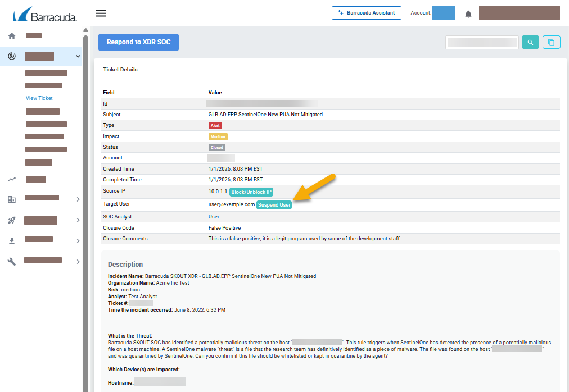The height and width of the screenshot is (392, 569).
Task: Click the Respond to XDR SOC button
Action: coord(138,42)
